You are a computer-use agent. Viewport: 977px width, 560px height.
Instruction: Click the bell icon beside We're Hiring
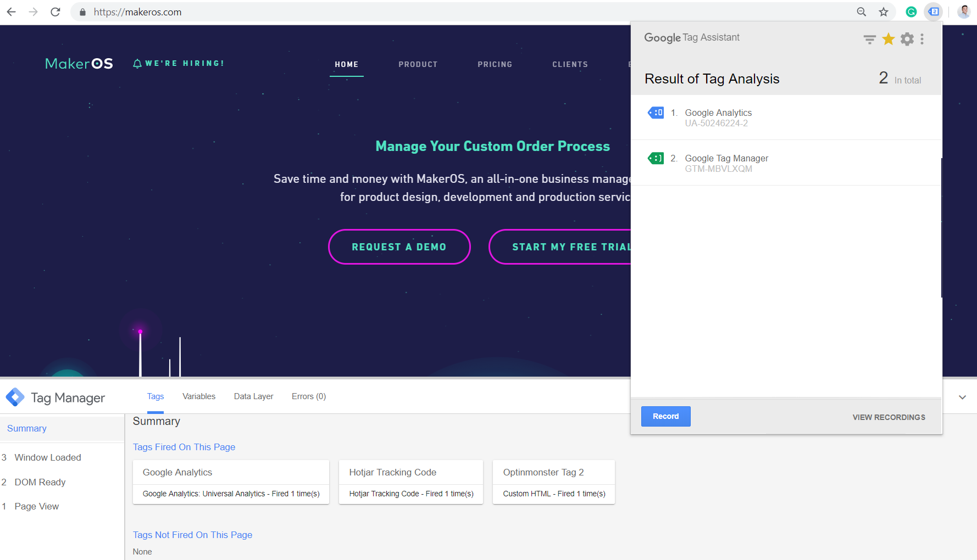[x=137, y=64]
